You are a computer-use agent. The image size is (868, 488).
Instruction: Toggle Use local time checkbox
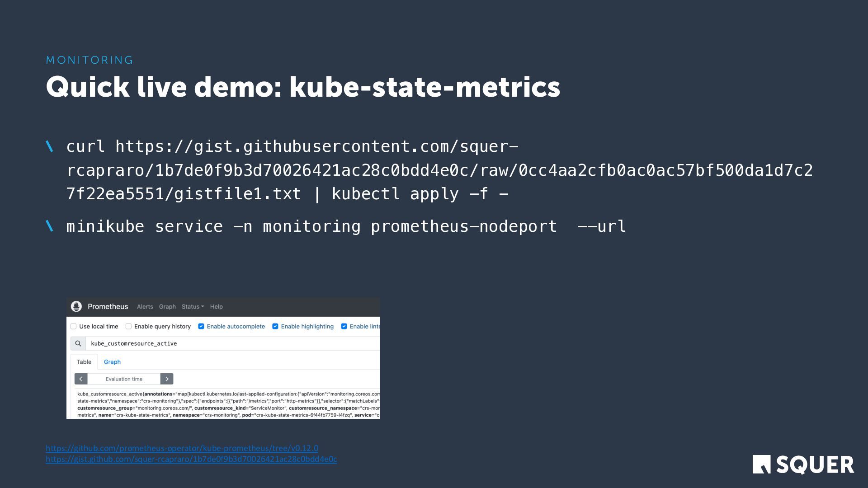[74, 326]
